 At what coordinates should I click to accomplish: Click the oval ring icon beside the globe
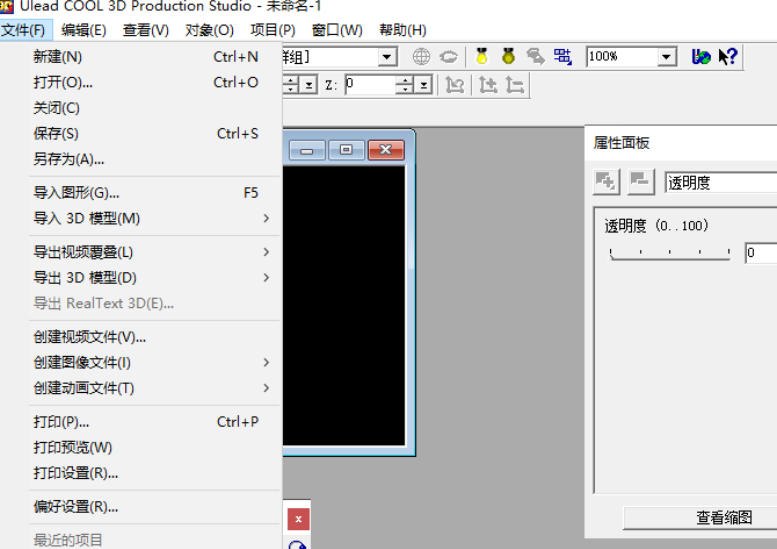(449, 57)
